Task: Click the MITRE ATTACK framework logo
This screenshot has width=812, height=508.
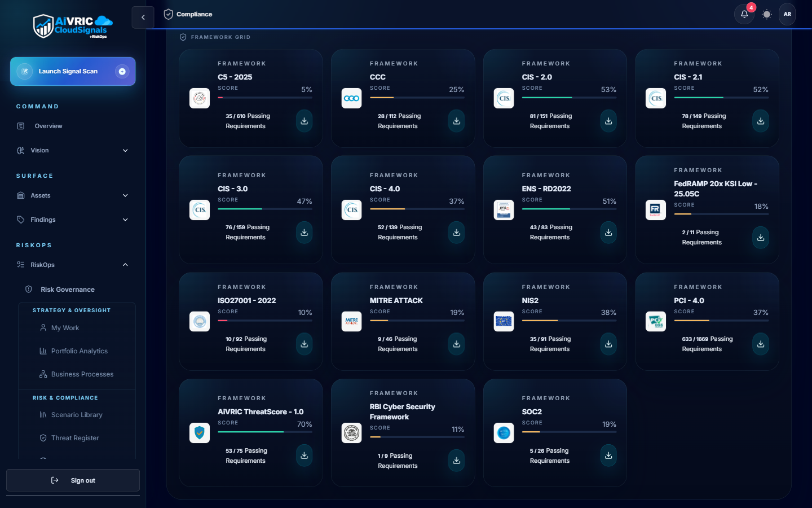Action: [x=351, y=321]
